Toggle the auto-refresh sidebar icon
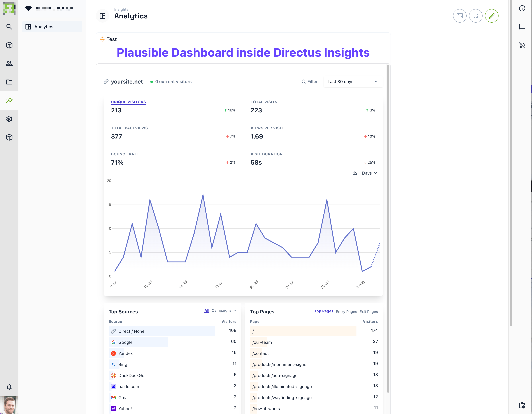Viewport: 532px width, 414px height. pos(522,45)
